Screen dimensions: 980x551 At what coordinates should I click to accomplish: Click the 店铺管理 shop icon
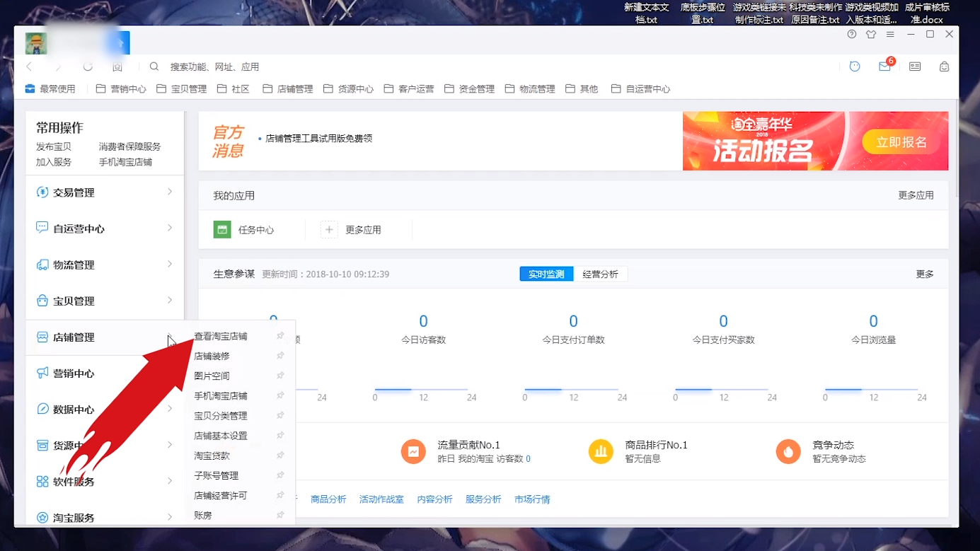[x=42, y=337]
